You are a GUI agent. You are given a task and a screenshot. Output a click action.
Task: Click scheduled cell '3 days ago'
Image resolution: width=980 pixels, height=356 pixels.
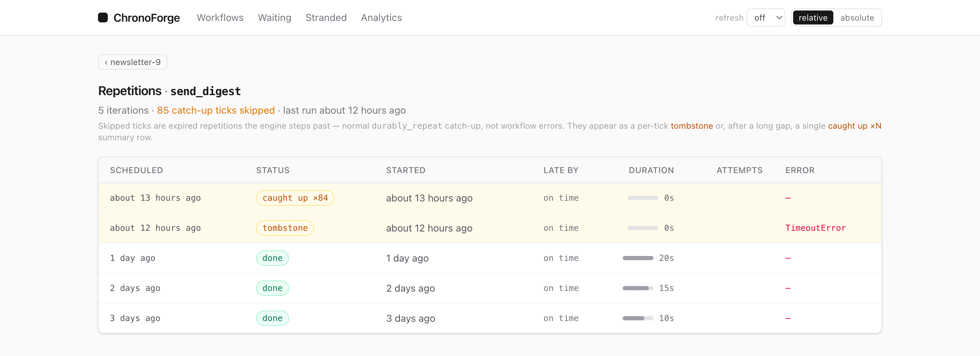click(135, 318)
